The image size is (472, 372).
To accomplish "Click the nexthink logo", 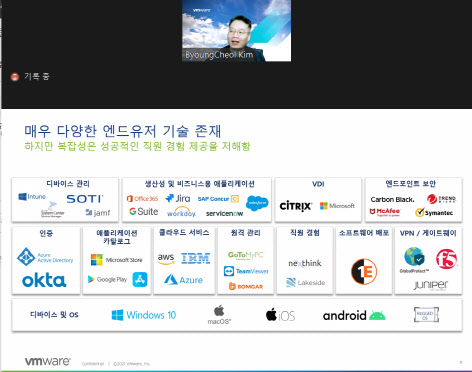I will coord(305,263).
